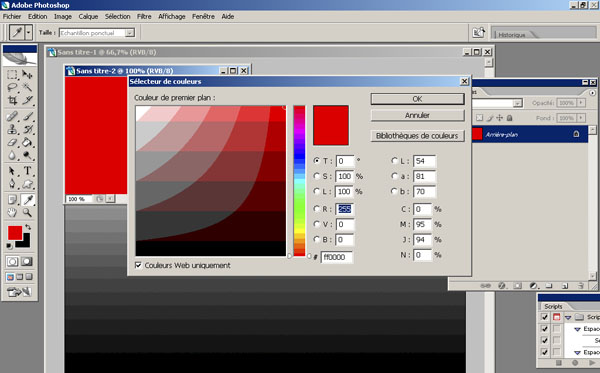This screenshot has height=373, width=600.
Task: Select the B blue radio button
Action: [x=316, y=239]
